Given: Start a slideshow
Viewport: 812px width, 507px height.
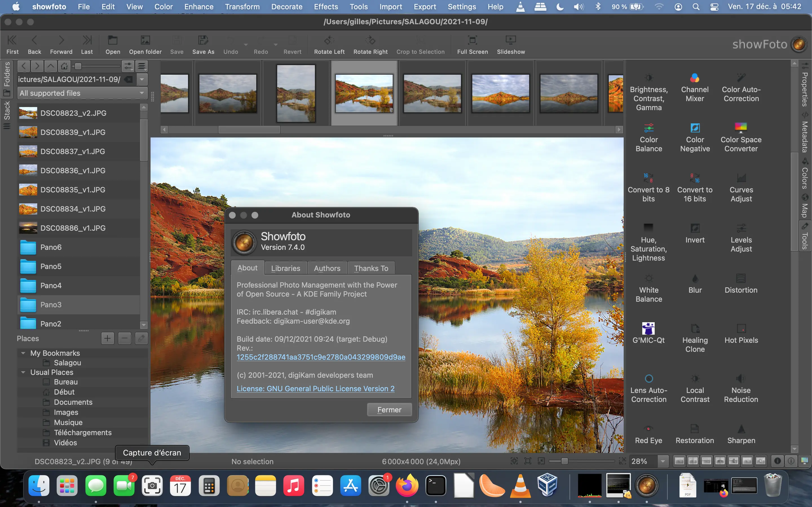Looking at the screenshot, I should pyautogui.click(x=510, y=45).
